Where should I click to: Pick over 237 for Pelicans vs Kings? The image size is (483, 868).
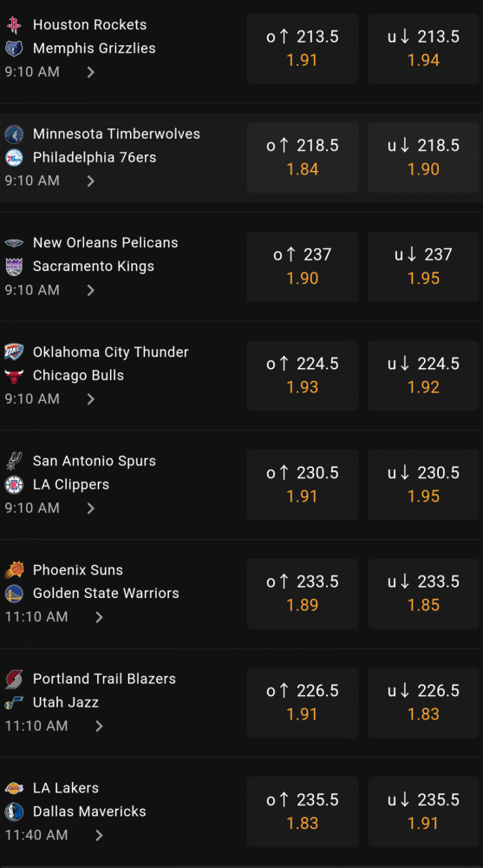click(303, 266)
